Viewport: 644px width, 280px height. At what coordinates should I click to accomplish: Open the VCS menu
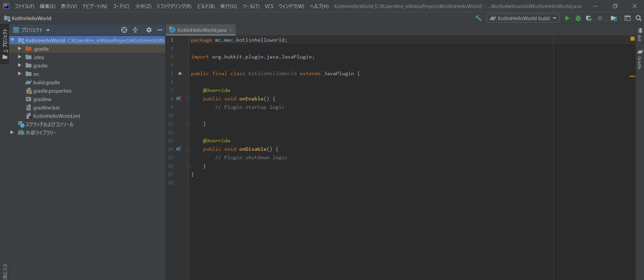coord(269,6)
